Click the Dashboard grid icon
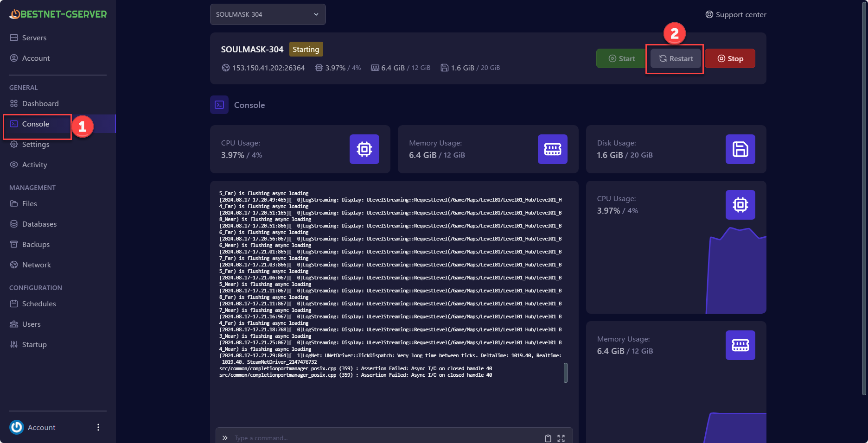868x443 pixels. point(14,103)
